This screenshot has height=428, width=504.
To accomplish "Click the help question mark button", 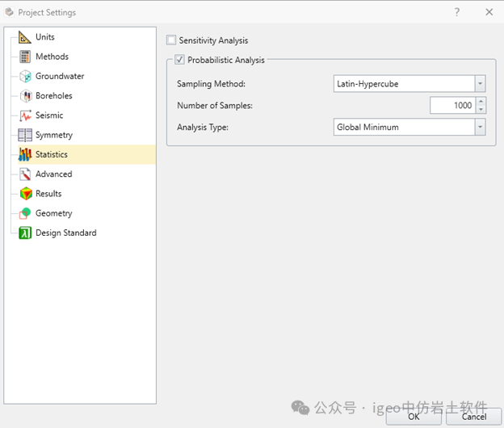I will click(457, 12).
